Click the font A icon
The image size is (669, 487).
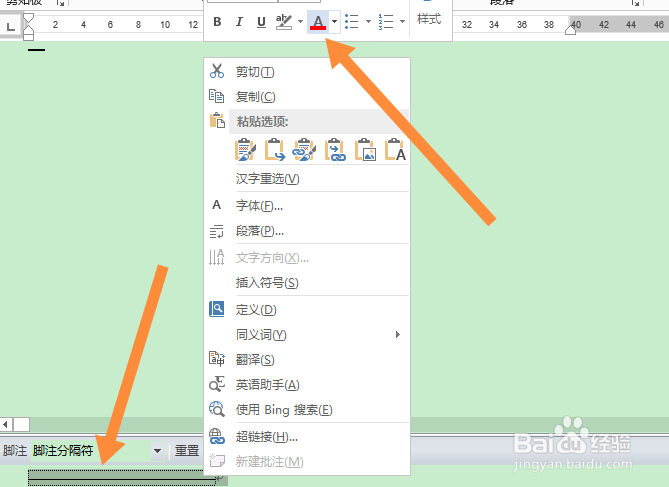point(216,205)
